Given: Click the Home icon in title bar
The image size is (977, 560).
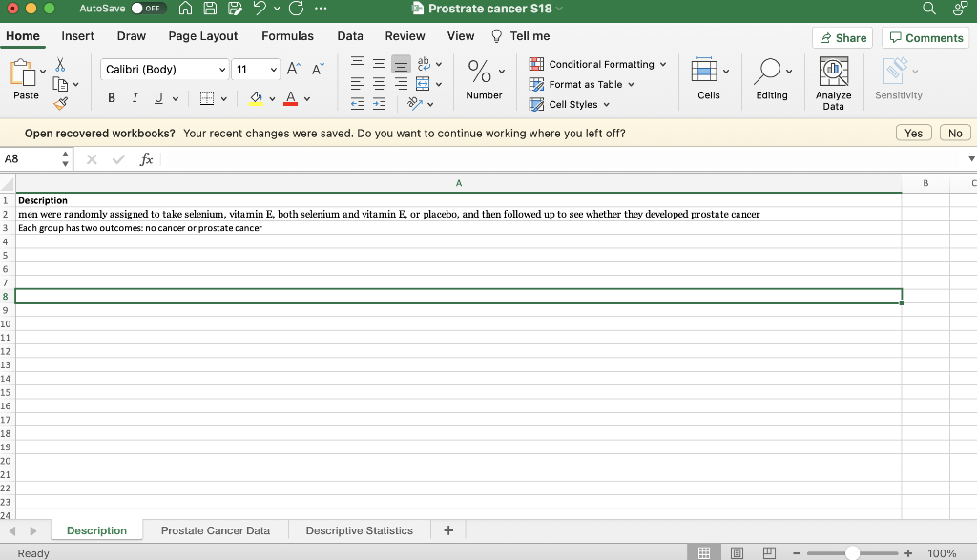Looking at the screenshot, I should coord(185,8).
